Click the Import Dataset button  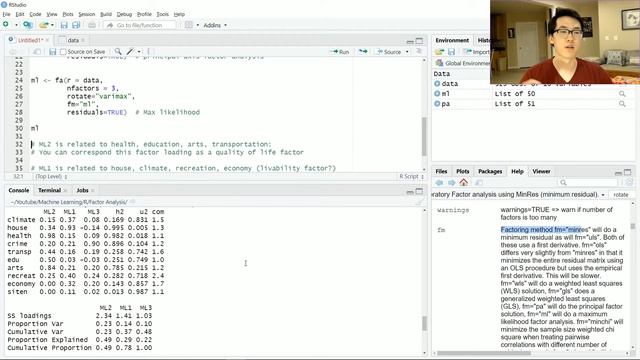[x=476, y=52]
